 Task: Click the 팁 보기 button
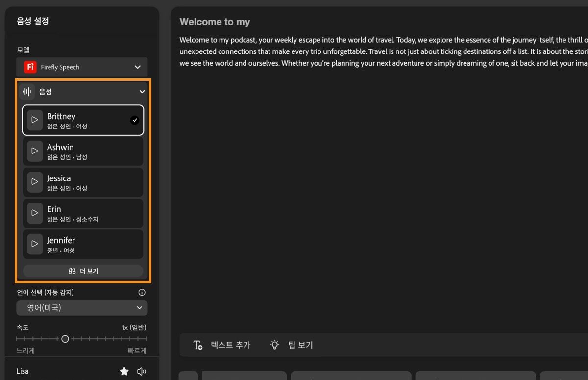(x=292, y=345)
